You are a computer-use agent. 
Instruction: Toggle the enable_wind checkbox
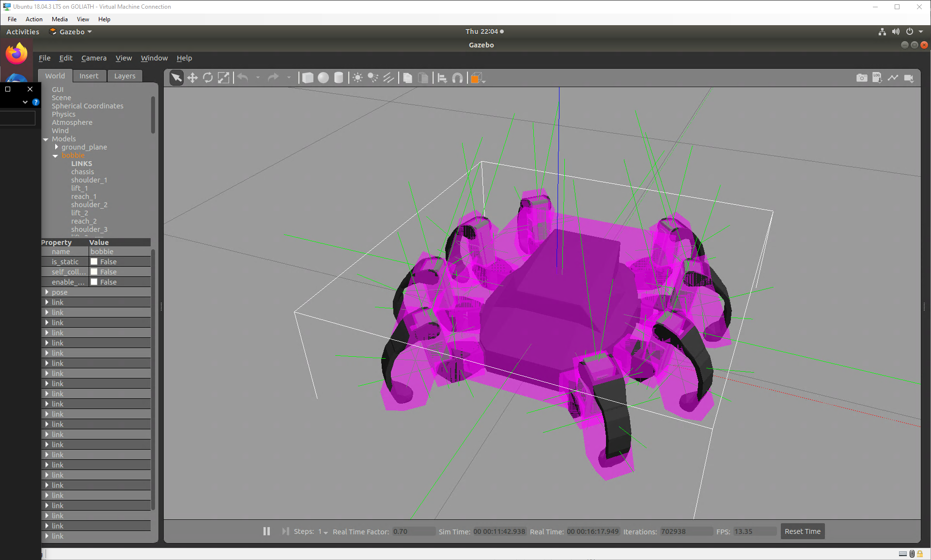(x=94, y=282)
